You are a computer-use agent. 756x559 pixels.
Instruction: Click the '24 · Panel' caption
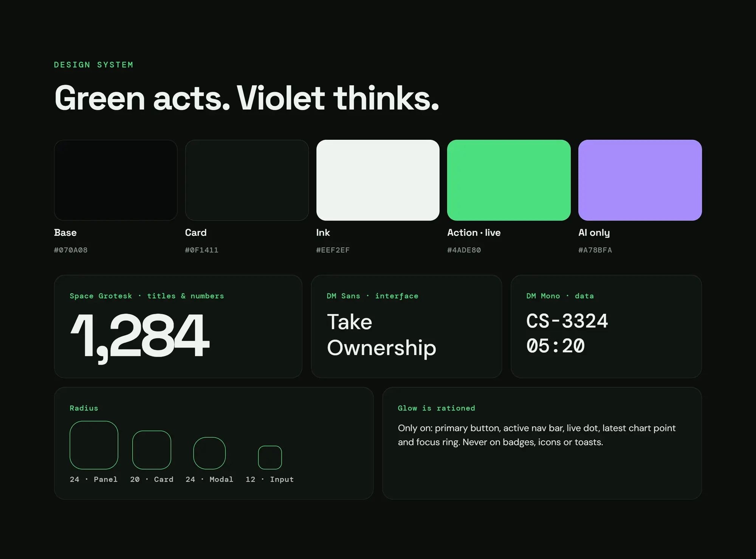click(94, 479)
